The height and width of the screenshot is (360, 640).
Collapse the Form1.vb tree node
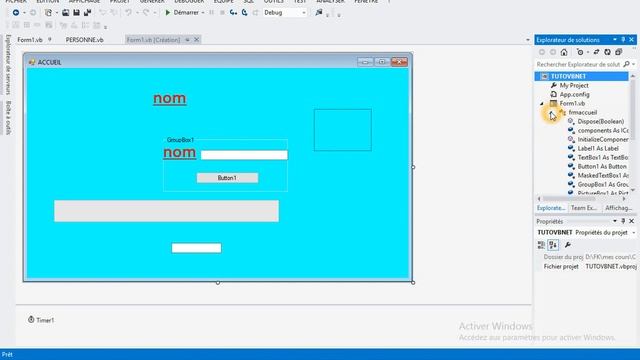[542, 104]
